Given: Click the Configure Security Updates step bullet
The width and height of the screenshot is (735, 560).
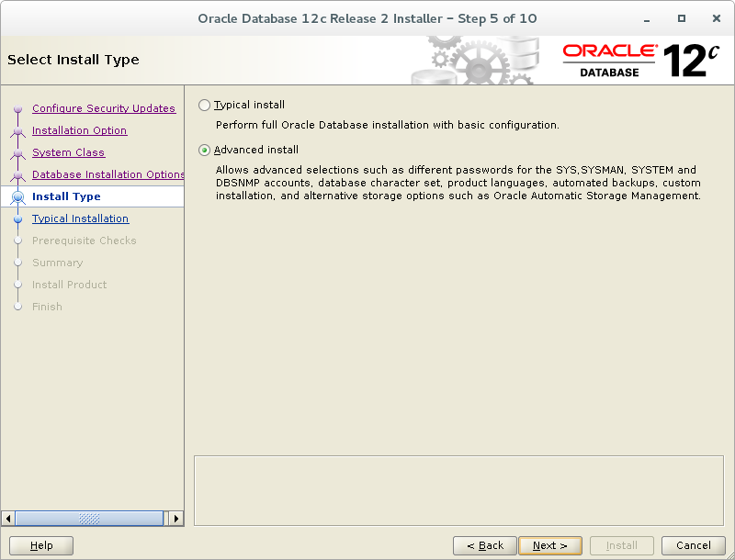Looking at the screenshot, I should [x=17, y=109].
